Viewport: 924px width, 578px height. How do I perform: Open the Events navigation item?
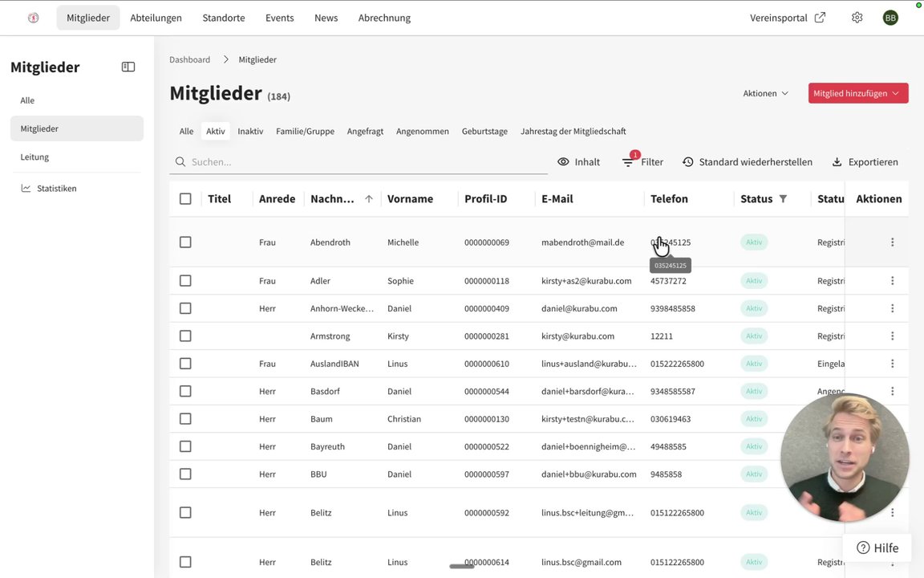[279, 18]
